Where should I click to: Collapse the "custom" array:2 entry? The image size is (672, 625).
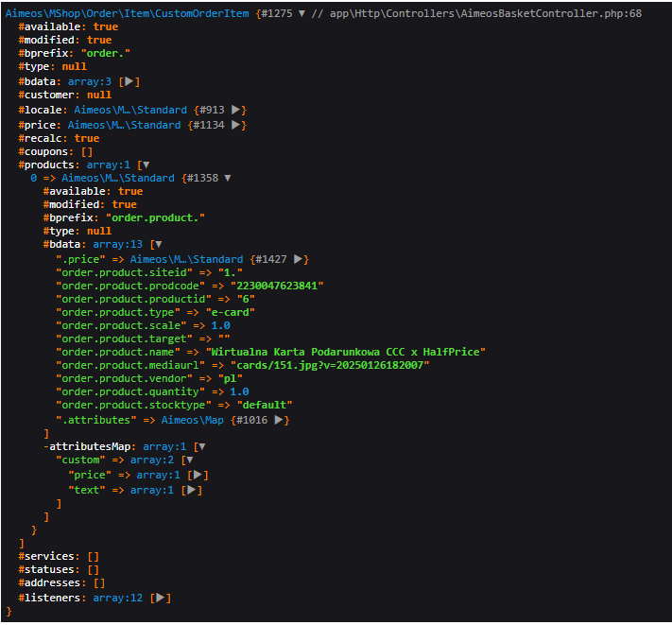click(x=190, y=460)
